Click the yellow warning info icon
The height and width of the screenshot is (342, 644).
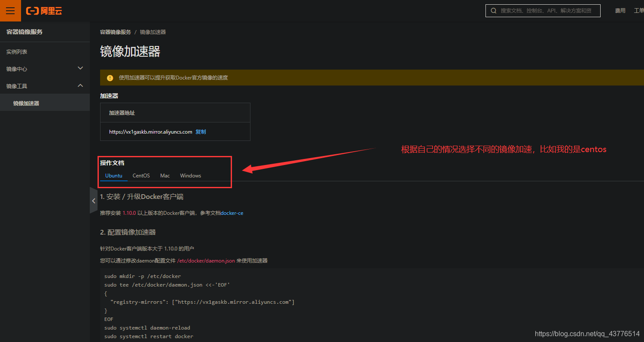coord(110,78)
